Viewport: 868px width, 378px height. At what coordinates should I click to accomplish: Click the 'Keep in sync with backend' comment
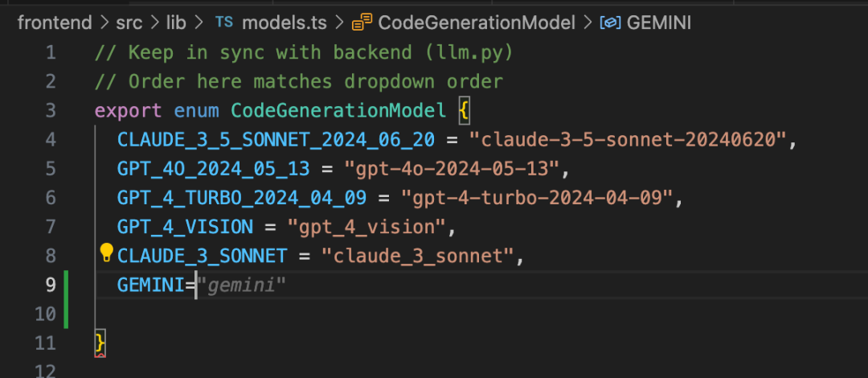point(305,52)
